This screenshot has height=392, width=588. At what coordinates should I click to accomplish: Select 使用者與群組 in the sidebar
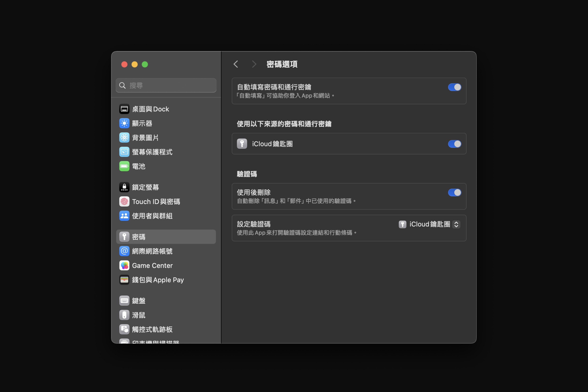(152, 216)
